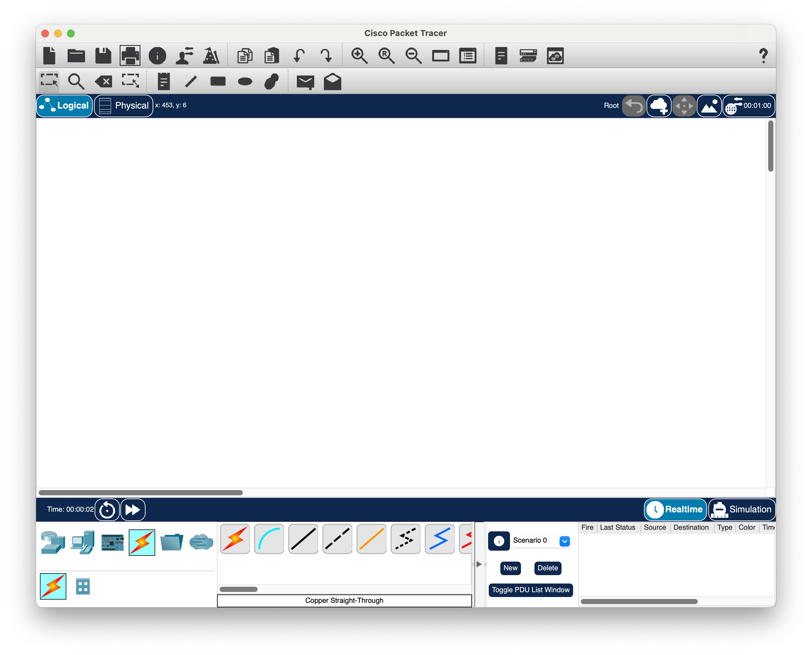Pick the Place Note tool

[x=164, y=81]
